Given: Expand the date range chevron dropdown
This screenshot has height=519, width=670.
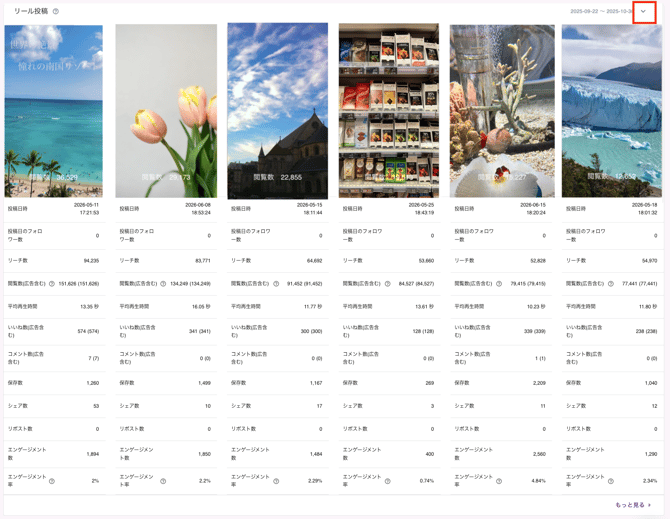Looking at the screenshot, I should click(644, 12).
